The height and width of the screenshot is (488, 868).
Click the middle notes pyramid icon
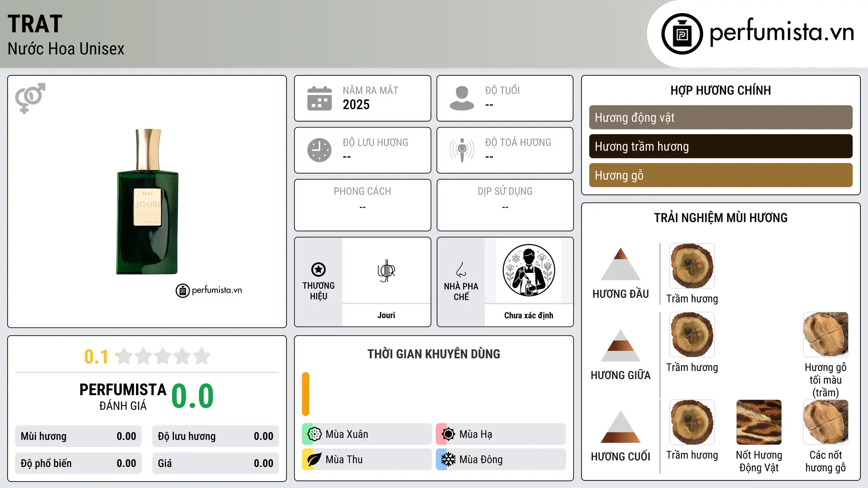click(620, 345)
